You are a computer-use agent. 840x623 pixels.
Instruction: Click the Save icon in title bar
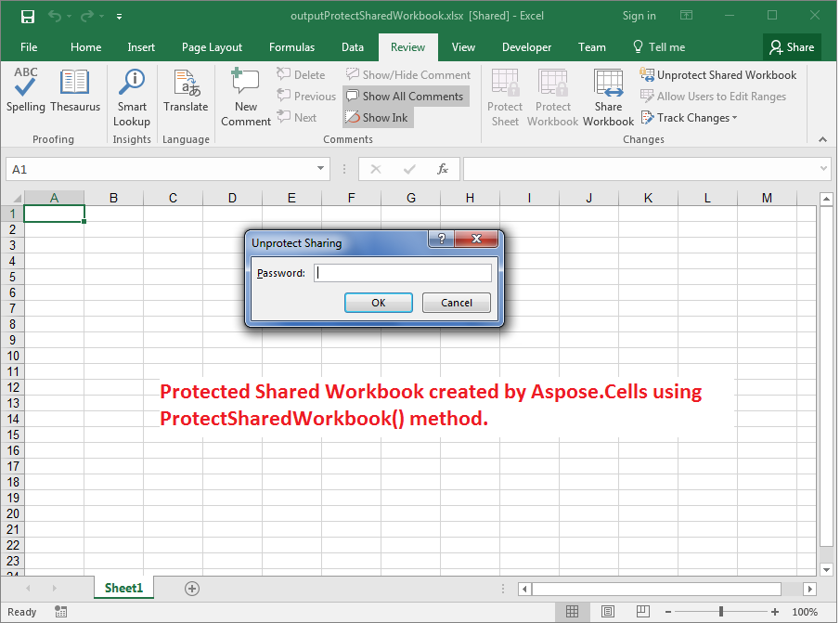(x=27, y=16)
